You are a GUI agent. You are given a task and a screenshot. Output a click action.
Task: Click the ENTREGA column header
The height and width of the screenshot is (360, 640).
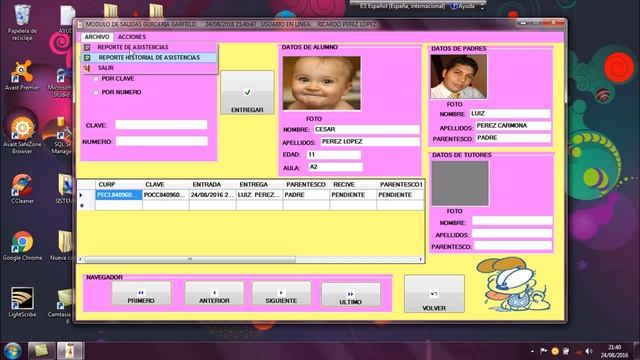(260, 184)
